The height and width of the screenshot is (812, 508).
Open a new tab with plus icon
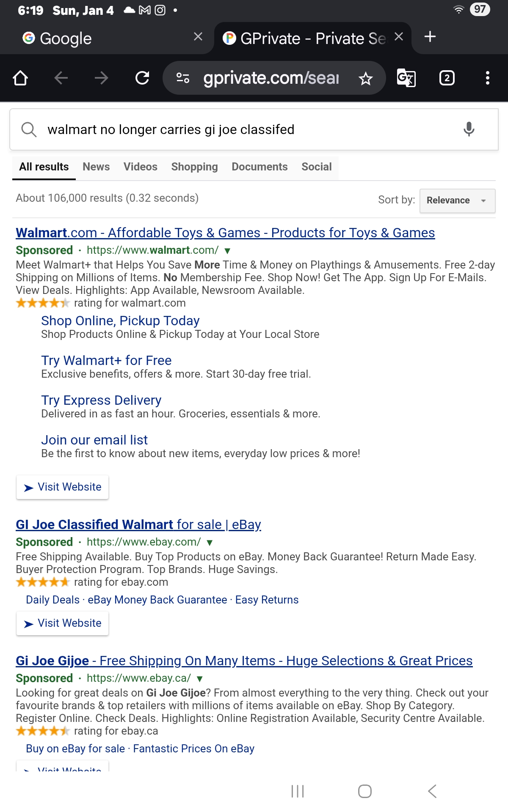(430, 37)
